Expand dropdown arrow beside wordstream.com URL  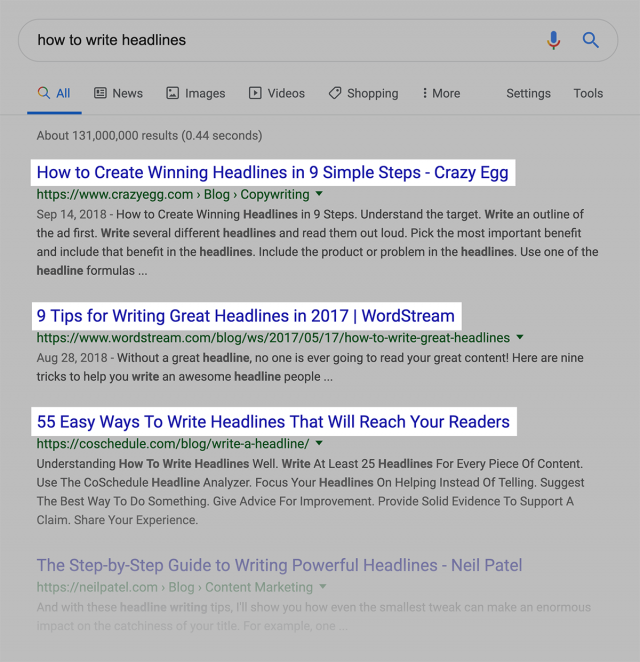(520, 337)
